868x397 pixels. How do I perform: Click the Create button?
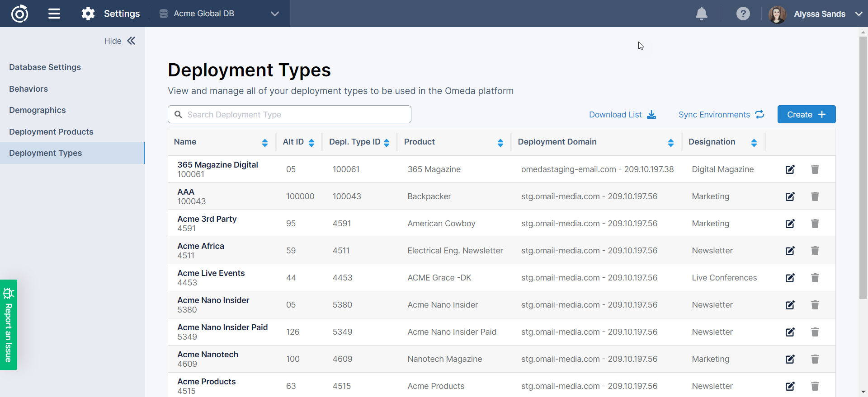click(x=806, y=114)
